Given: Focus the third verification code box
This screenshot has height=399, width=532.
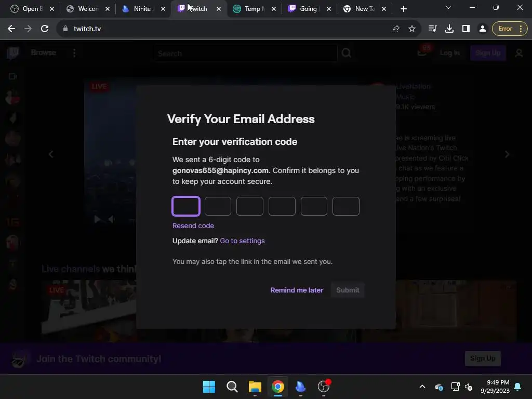Looking at the screenshot, I should click(250, 206).
